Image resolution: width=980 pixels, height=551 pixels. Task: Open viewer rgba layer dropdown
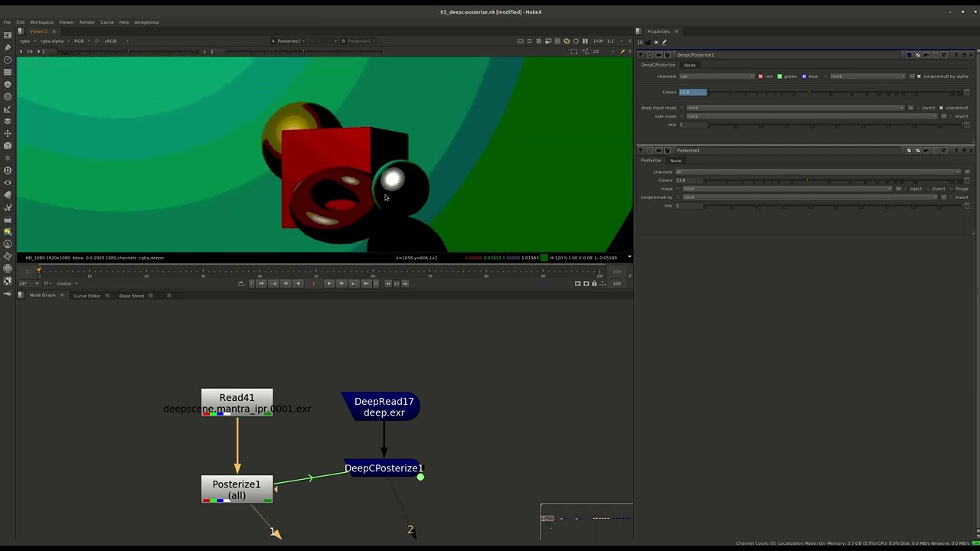click(x=26, y=41)
